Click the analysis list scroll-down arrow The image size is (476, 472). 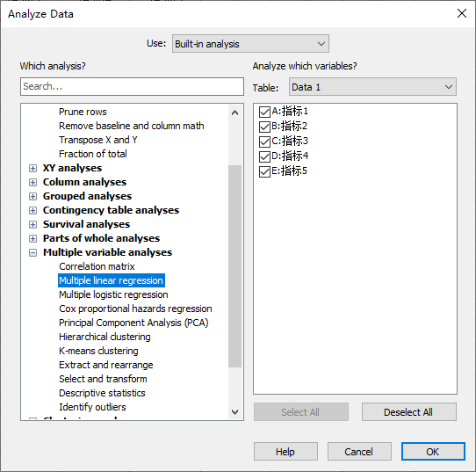234,412
